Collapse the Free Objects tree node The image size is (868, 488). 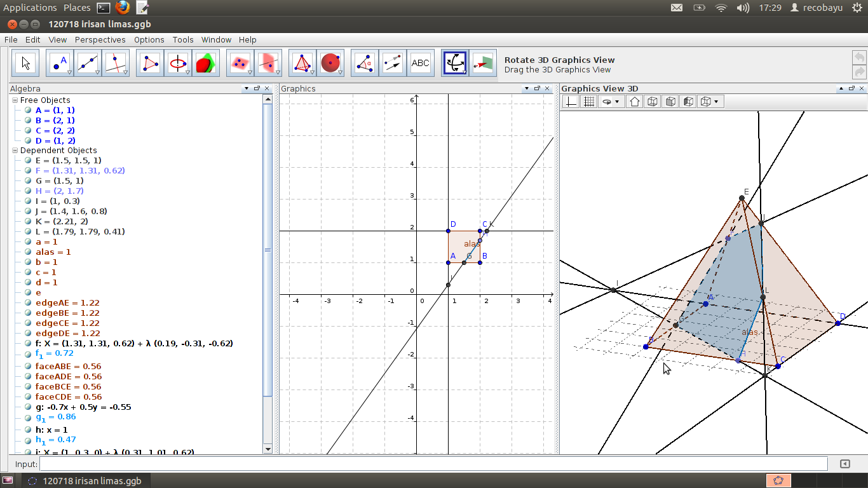click(14, 100)
